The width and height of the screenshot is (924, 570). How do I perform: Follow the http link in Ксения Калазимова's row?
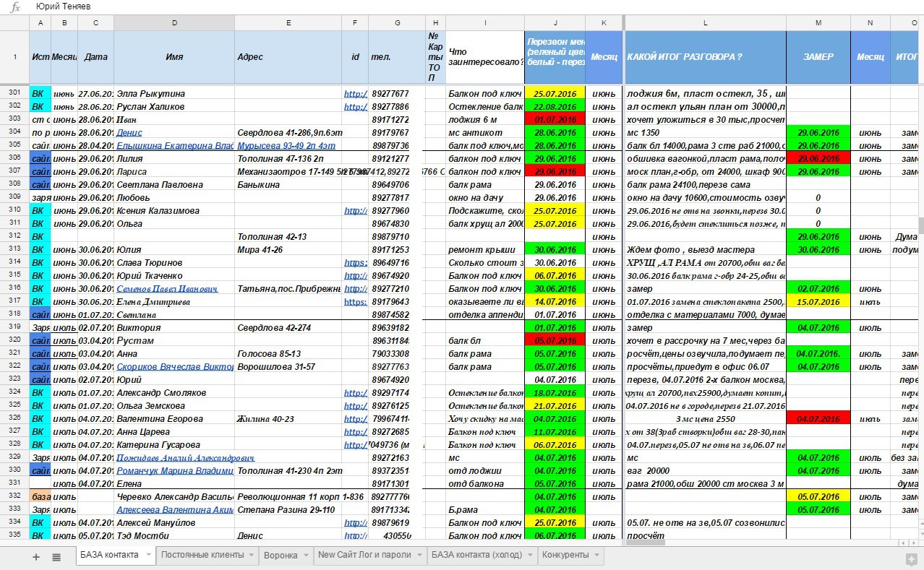[x=356, y=211]
